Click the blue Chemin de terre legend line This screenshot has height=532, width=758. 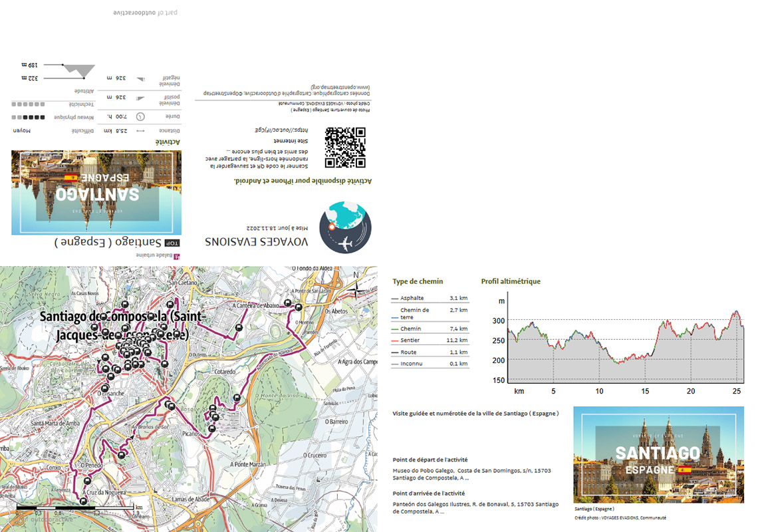coord(395,318)
